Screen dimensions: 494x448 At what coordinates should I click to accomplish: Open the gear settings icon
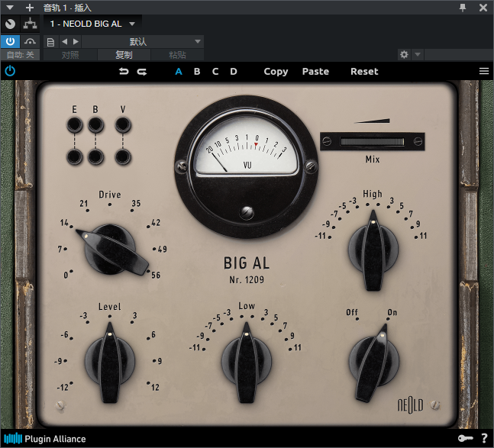(404, 55)
